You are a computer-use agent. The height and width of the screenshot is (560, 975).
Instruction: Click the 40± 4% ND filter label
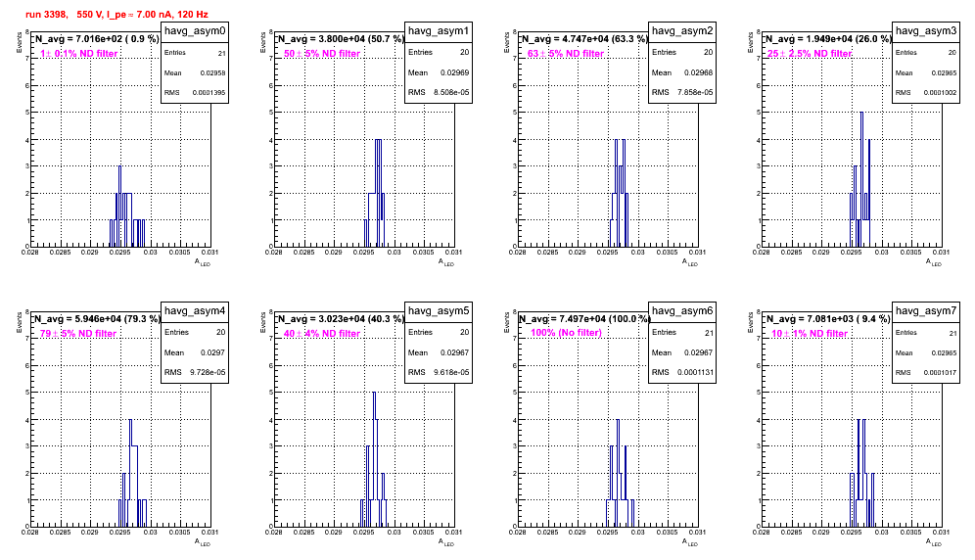coord(322,334)
